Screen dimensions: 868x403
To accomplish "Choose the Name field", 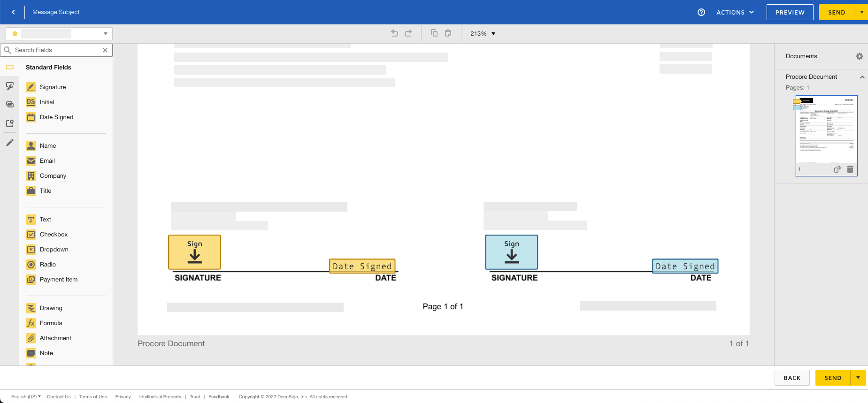I will point(41,146).
